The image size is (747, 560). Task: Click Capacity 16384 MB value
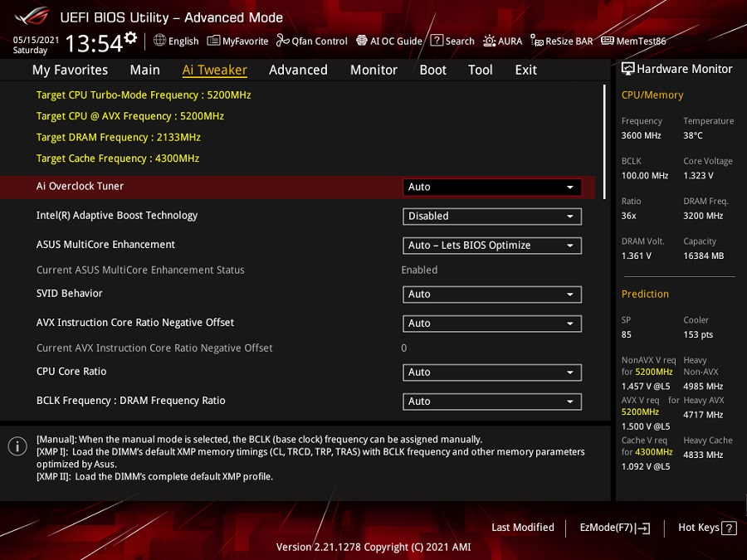tap(704, 256)
